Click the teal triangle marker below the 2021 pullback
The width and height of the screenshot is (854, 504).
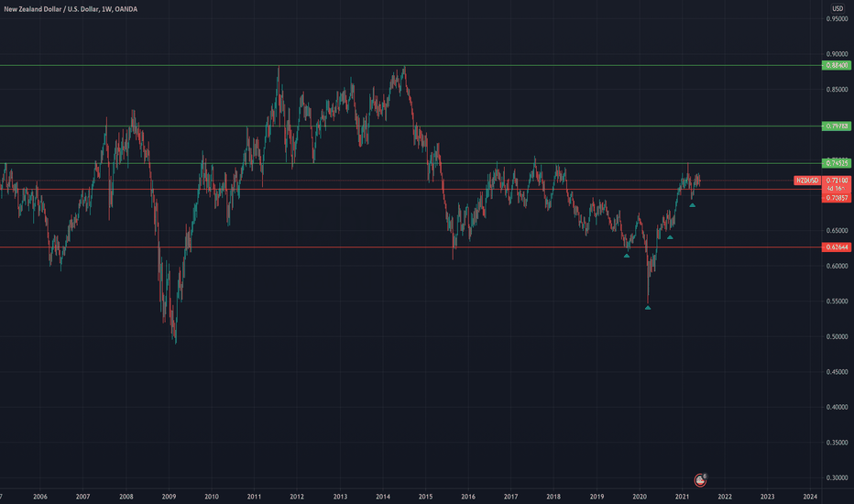692,205
